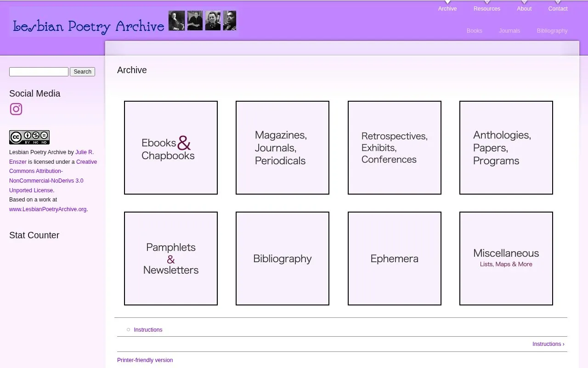This screenshot has height=368, width=588.
Task: Click the Stat Counter sidebar heading
Action: [34, 235]
